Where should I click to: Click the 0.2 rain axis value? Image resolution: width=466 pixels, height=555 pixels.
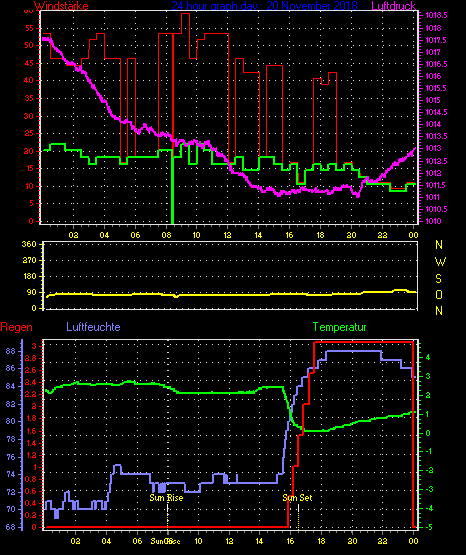click(x=31, y=515)
